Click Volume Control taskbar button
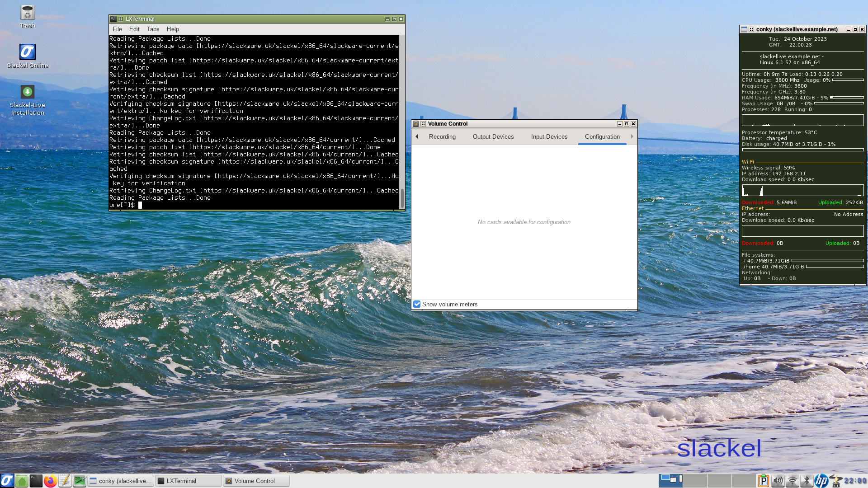 pyautogui.click(x=256, y=481)
